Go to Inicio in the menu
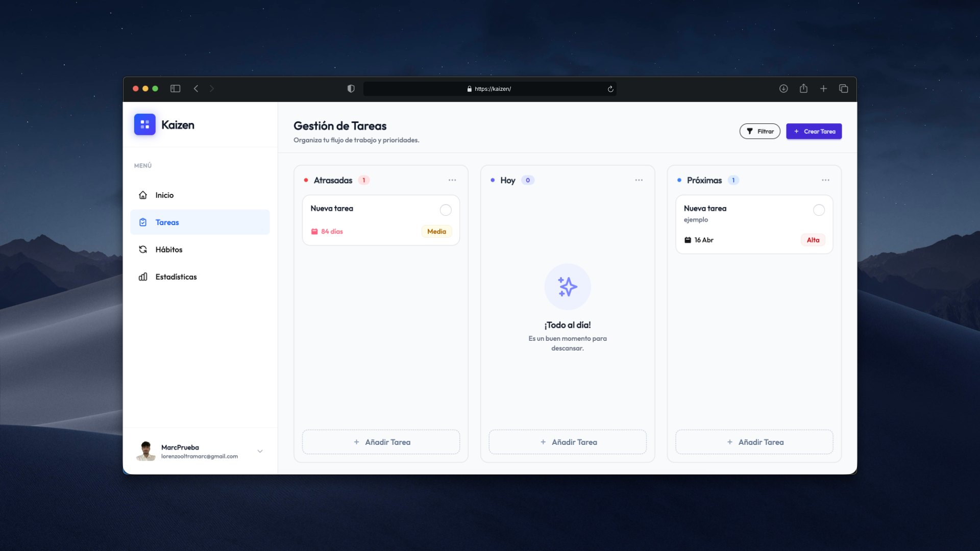Viewport: 980px width, 551px height. pyautogui.click(x=200, y=195)
